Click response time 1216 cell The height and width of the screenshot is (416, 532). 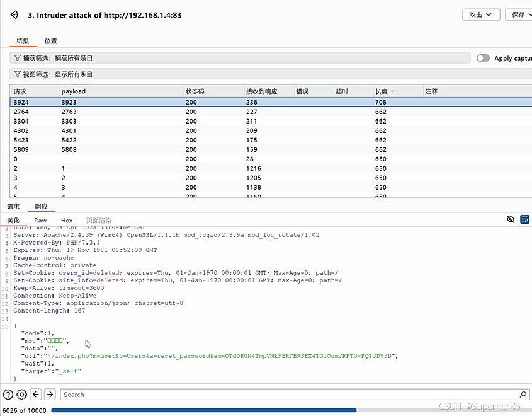click(254, 168)
